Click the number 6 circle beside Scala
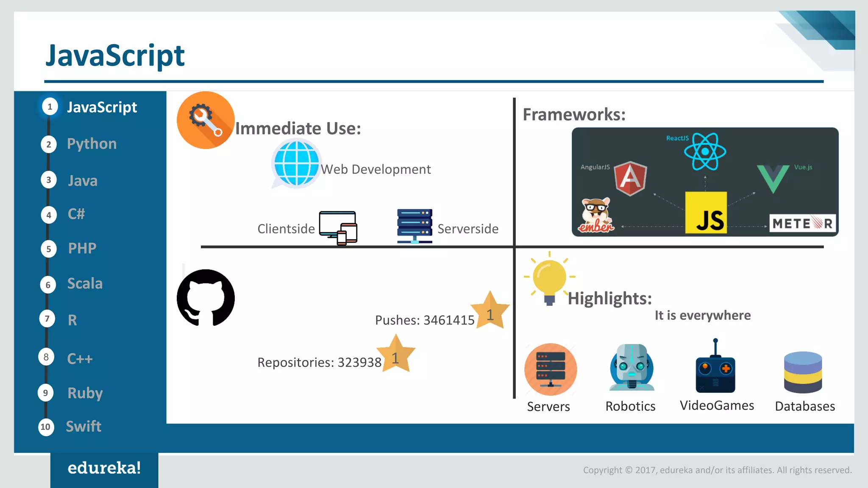 [48, 285]
